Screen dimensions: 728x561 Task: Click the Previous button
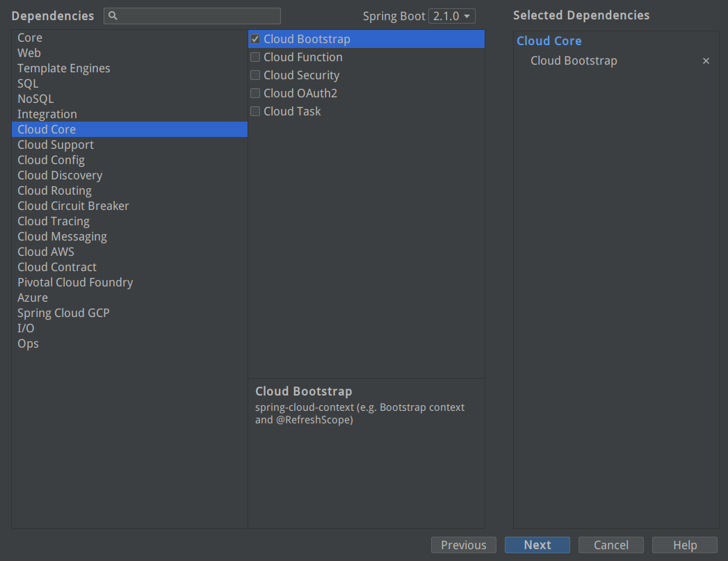pos(463,545)
